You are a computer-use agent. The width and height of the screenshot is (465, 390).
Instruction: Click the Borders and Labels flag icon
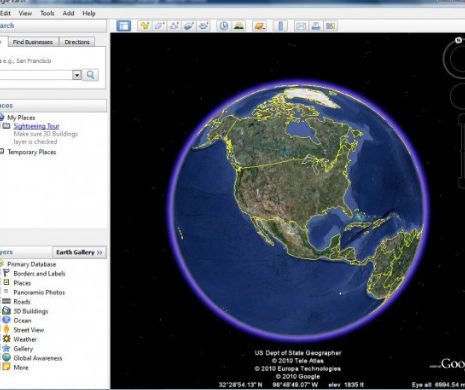tap(6, 273)
